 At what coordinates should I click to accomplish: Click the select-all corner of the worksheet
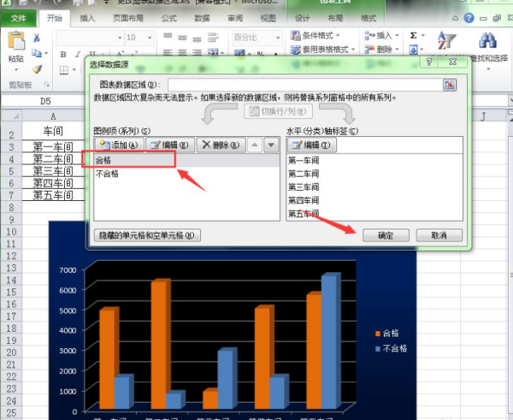coord(11,115)
